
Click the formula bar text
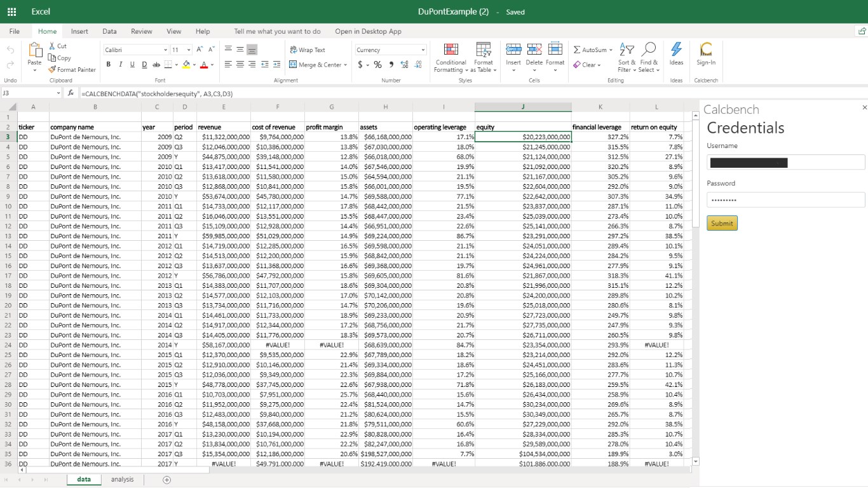pyautogui.click(x=157, y=93)
